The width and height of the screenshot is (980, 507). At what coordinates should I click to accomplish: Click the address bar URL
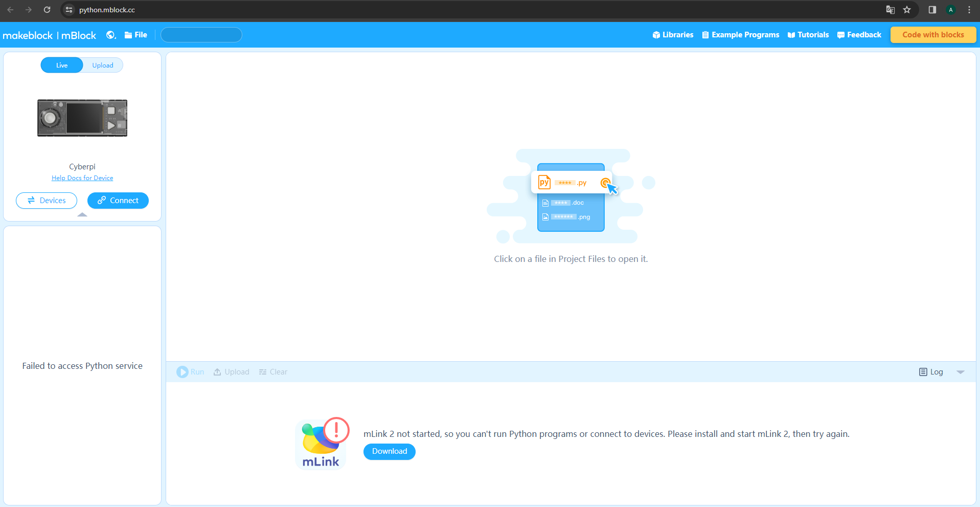(x=107, y=10)
